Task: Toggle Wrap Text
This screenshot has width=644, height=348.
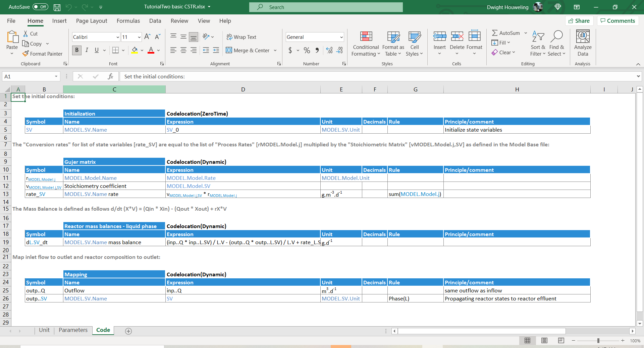Action: tap(241, 37)
